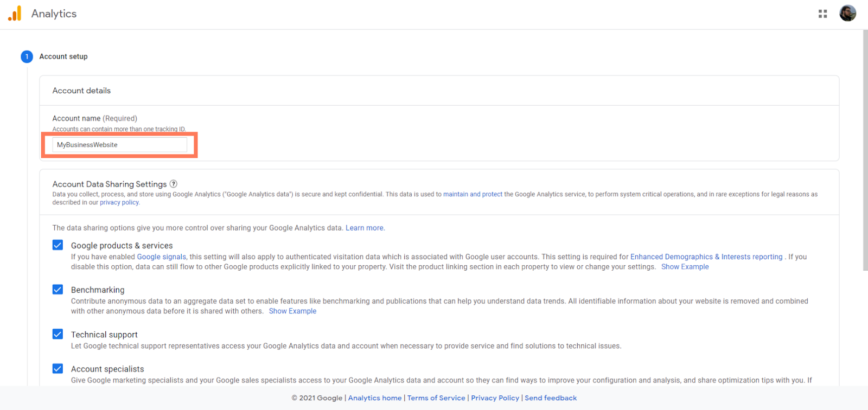The image size is (868, 410).
Task: Open the user profile avatar
Action: pos(847,14)
